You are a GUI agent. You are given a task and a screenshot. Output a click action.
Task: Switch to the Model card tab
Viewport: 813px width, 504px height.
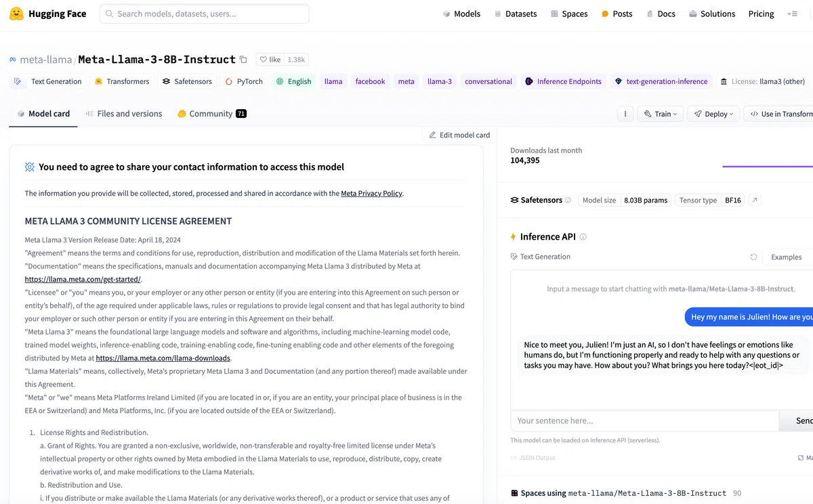(x=43, y=114)
